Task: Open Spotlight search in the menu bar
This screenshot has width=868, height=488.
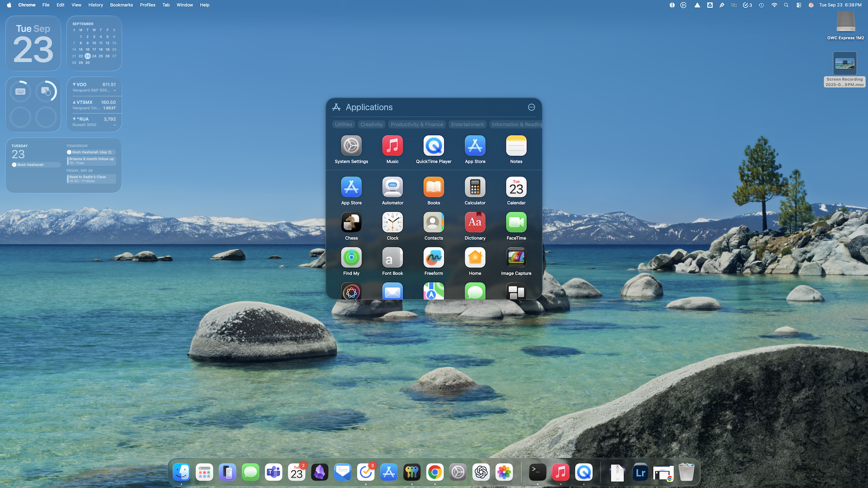Action: tap(786, 5)
